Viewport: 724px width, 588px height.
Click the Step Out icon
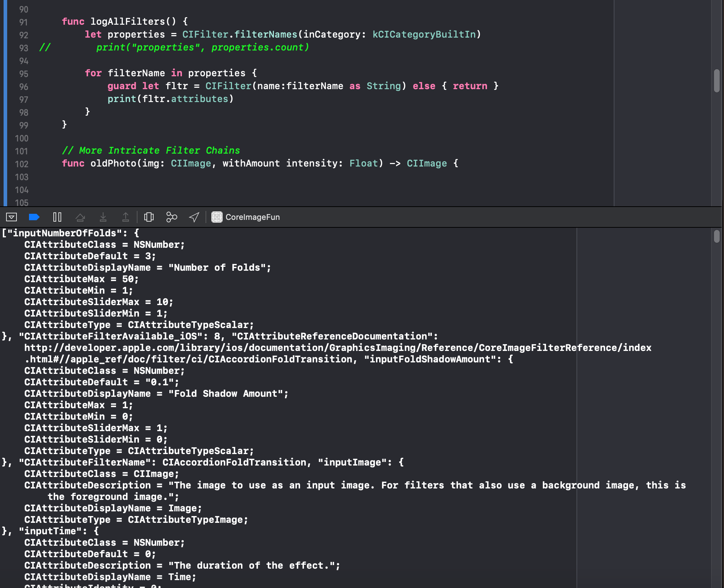(x=126, y=217)
